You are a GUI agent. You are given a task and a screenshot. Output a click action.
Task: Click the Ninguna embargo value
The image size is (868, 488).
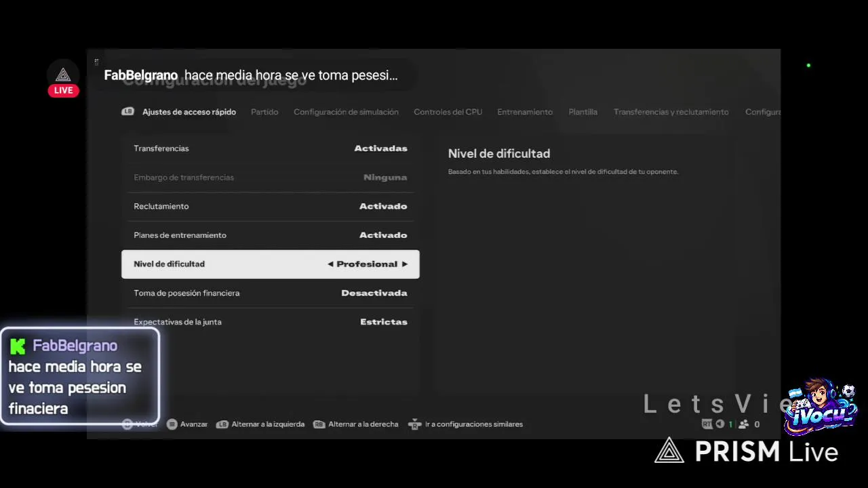pos(385,178)
